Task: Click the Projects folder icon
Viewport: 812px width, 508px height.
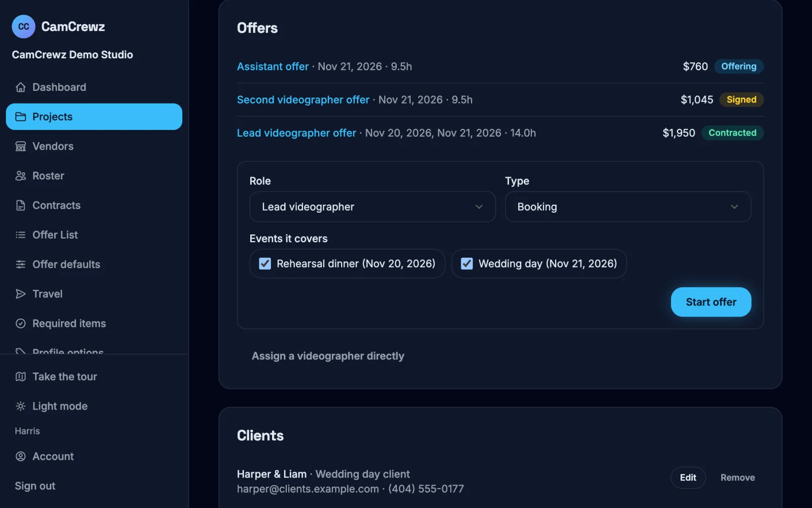Action: tap(20, 117)
